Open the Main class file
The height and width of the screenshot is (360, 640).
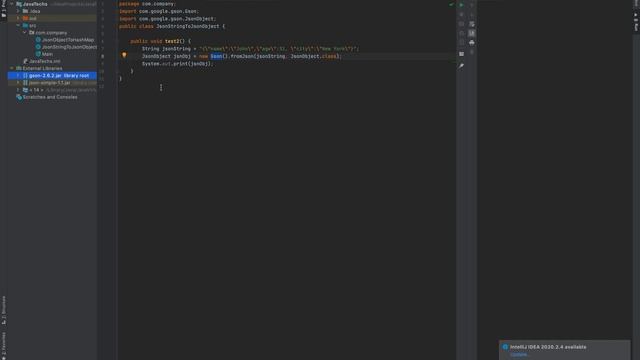47,54
